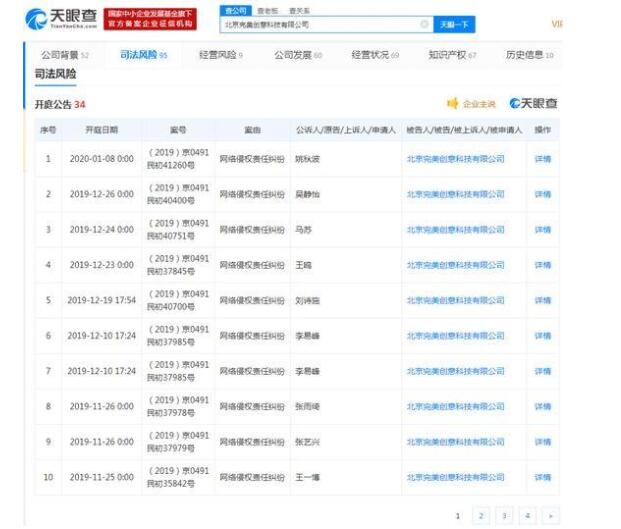Click defendant company link in row 2
Screen dimensions: 621x529
pyautogui.click(x=455, y=194)
